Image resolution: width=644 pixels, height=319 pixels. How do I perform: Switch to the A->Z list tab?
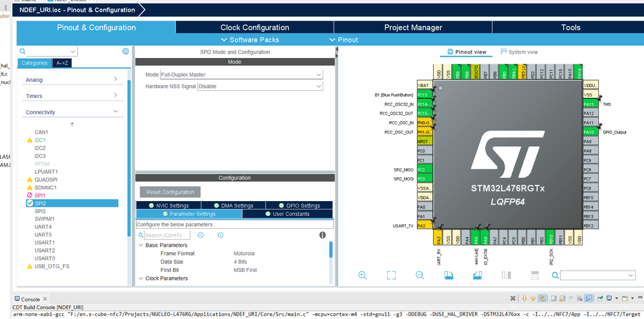[62, 63]
